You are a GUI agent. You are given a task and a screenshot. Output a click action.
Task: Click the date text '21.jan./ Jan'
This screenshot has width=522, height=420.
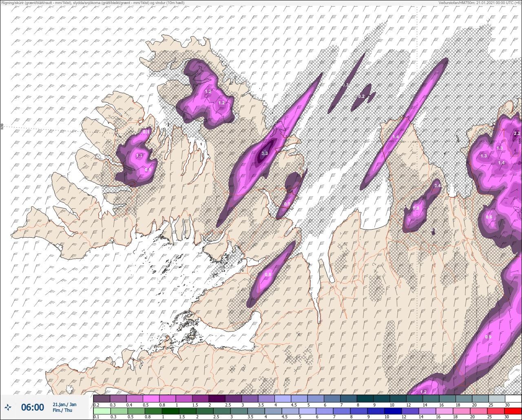[x=64, y=405]
